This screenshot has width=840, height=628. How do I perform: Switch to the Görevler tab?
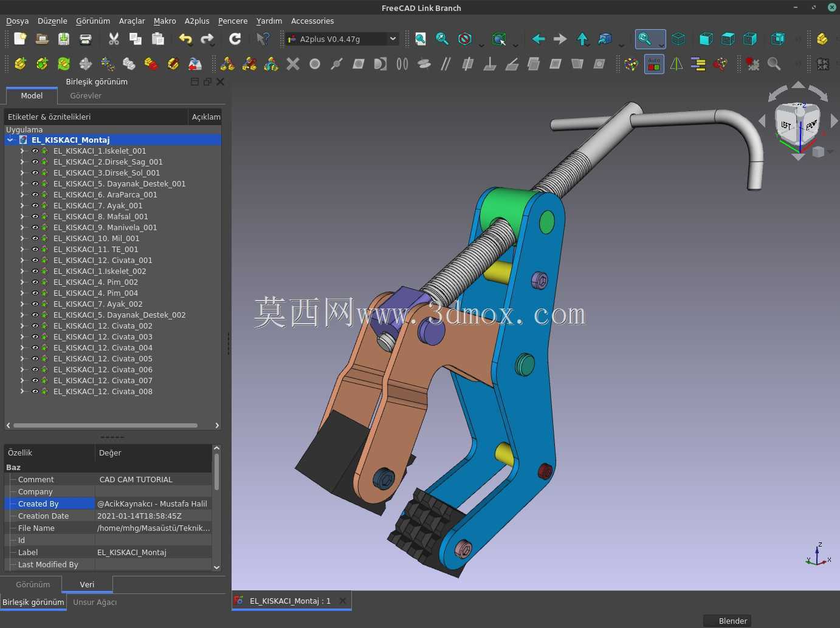point(86,95)
